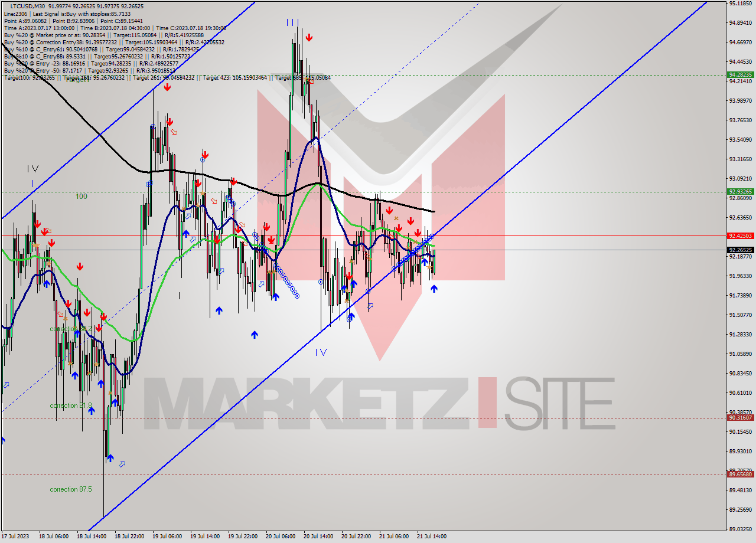Click the 'correction 38.2' chart label
The height and width of the screenshot is (543, 756).
(x=71, y=329)
